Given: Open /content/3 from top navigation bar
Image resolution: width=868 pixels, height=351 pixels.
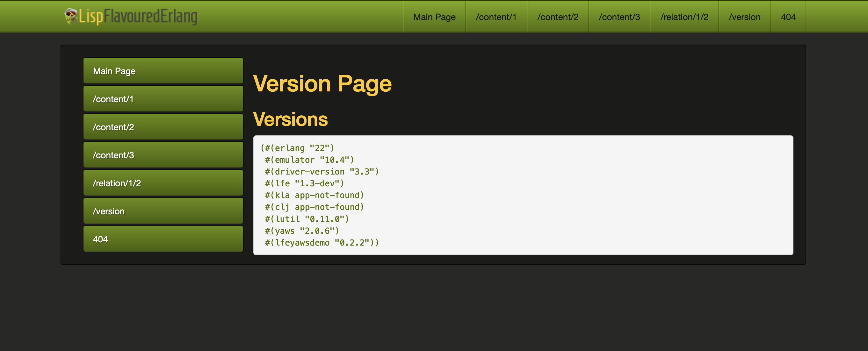Looking at the screenshot, I should tap(619, 17).
